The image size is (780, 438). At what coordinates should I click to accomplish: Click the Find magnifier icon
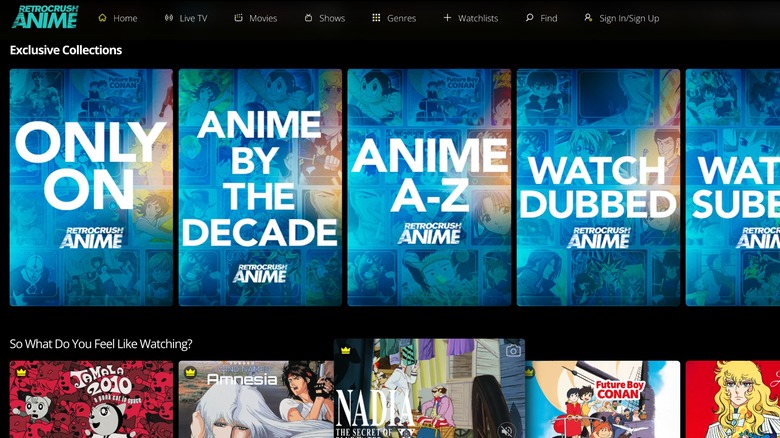[x=529, y=18]
